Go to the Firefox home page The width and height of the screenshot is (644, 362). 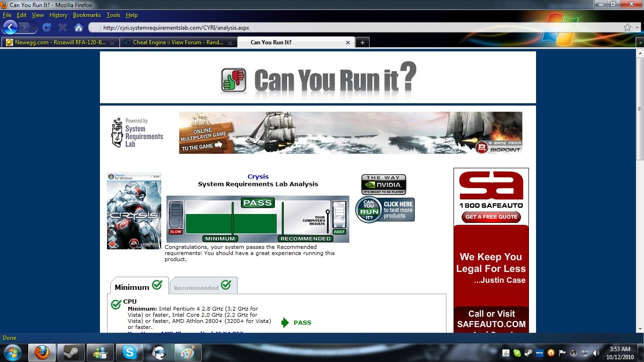click(x=79, y=28)
